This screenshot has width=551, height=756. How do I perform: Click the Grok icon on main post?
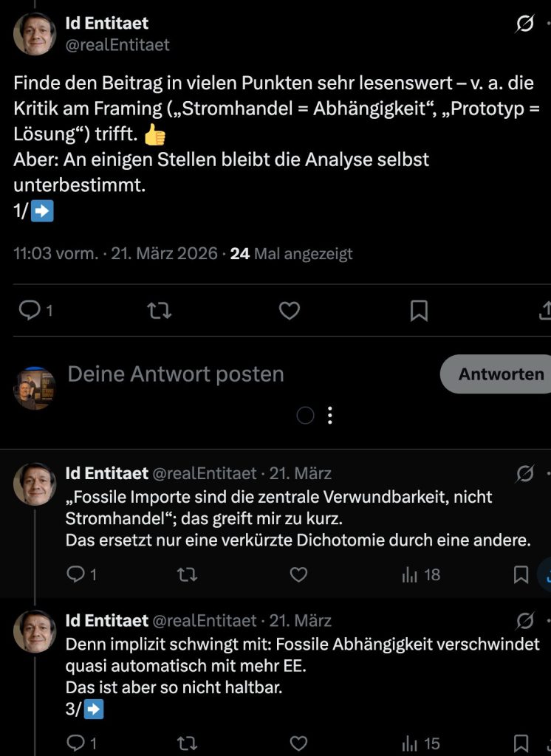point(524,24)
